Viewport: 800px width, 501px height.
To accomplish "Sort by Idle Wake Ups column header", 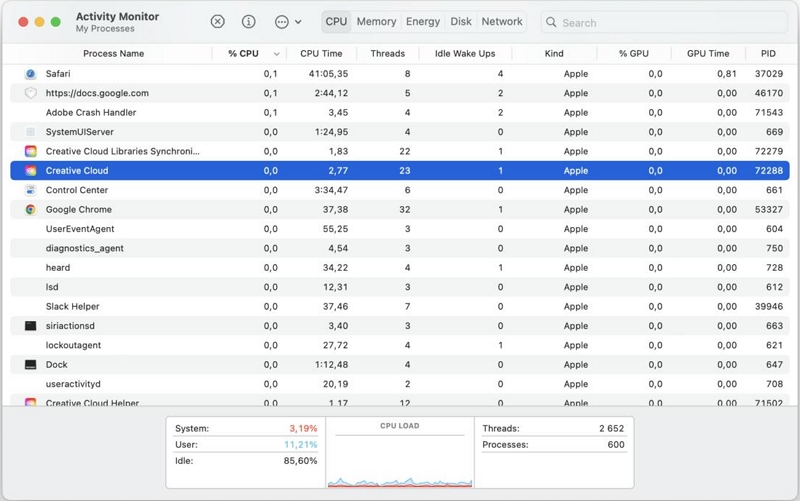I will (465, 54).
